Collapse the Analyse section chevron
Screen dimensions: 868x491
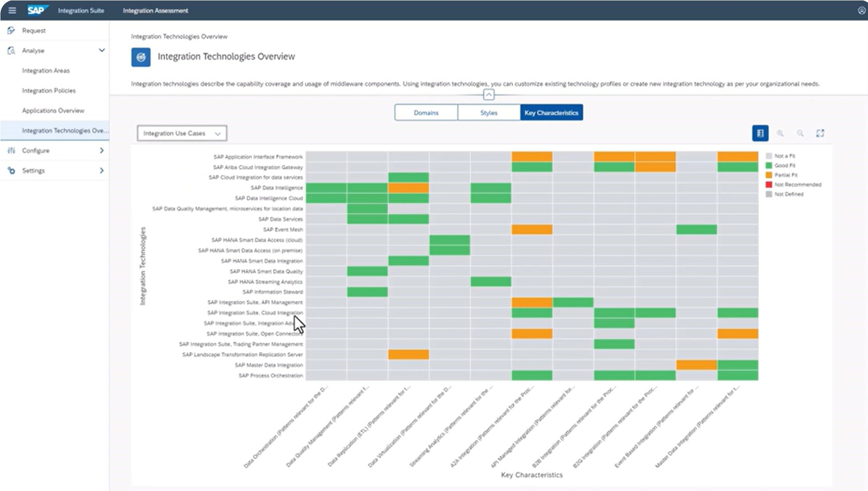(x=102, y=50)
